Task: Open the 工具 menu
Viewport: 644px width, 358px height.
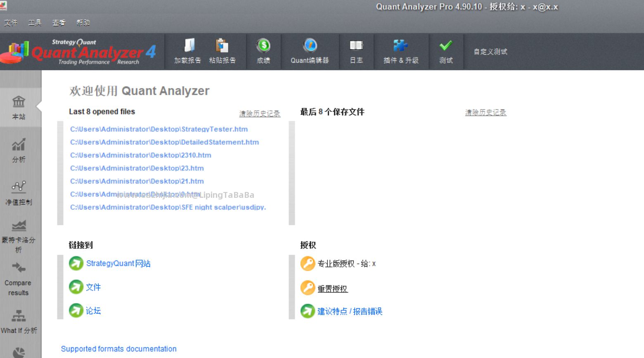Action: tap(35, 23)
